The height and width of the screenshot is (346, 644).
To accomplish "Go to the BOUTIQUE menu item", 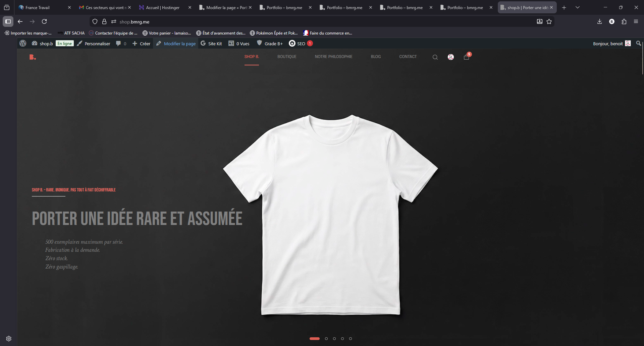I will coord(287,57).
